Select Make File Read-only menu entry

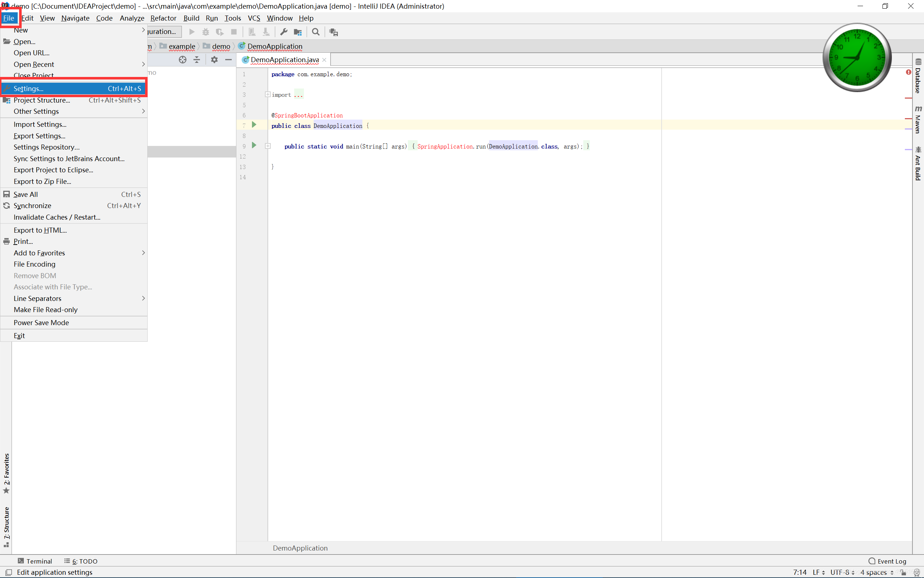tap(74, 310)
